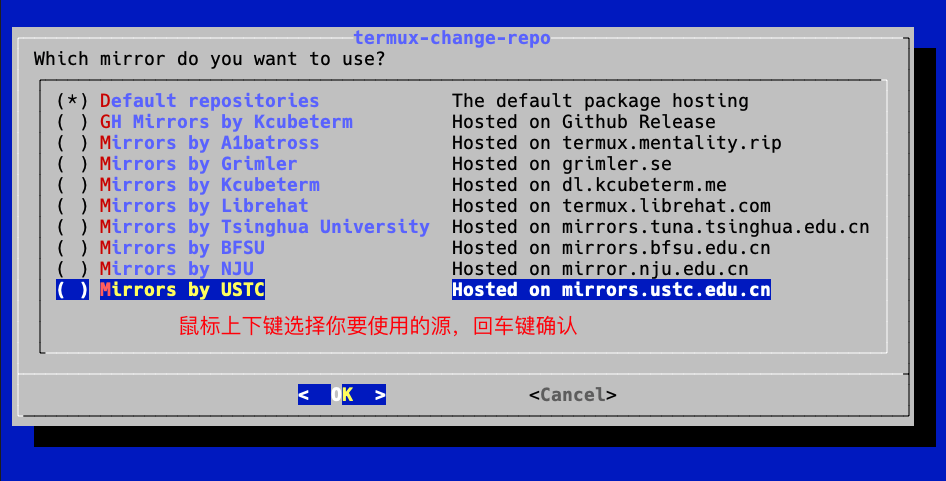Pick the Mirrors by BFSU radio button
This screenshot has height=481, width=946.
(x=72, y=248)
